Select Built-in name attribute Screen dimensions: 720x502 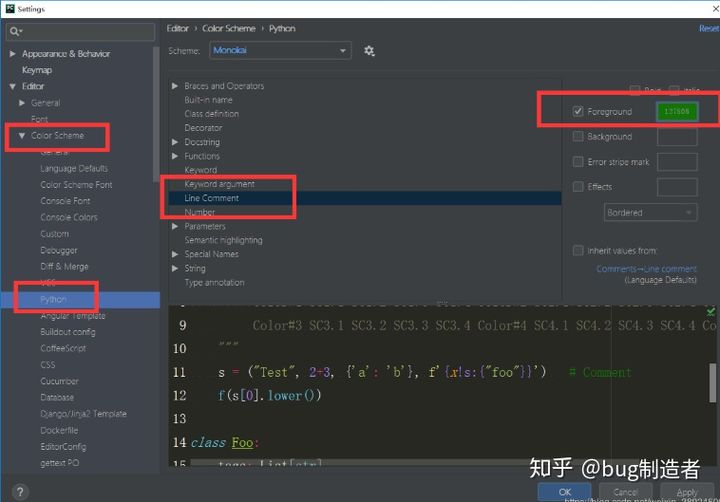coord(208,100)
